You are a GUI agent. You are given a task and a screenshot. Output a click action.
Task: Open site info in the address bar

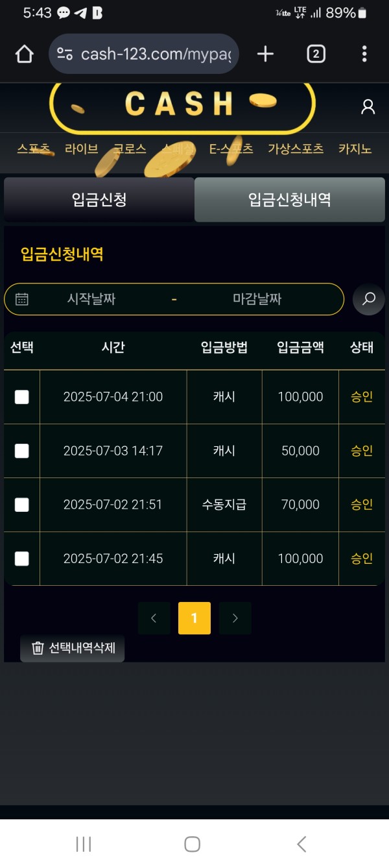(x=65, y=54)
